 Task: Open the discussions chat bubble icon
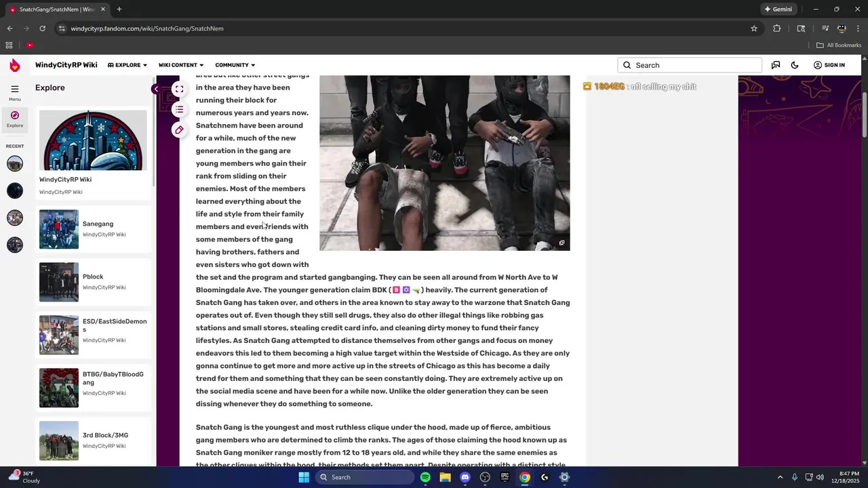pos(776,65)
